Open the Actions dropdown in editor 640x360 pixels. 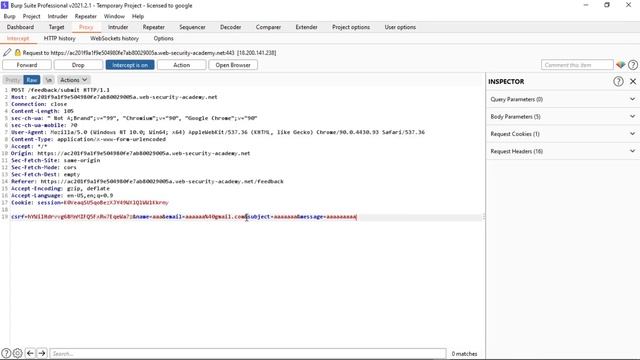click(x=73, y=80)
